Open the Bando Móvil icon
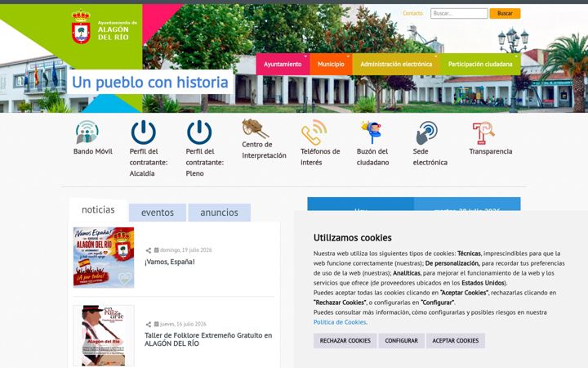This screenshot has width=588, height=368. tap(87, 132)
